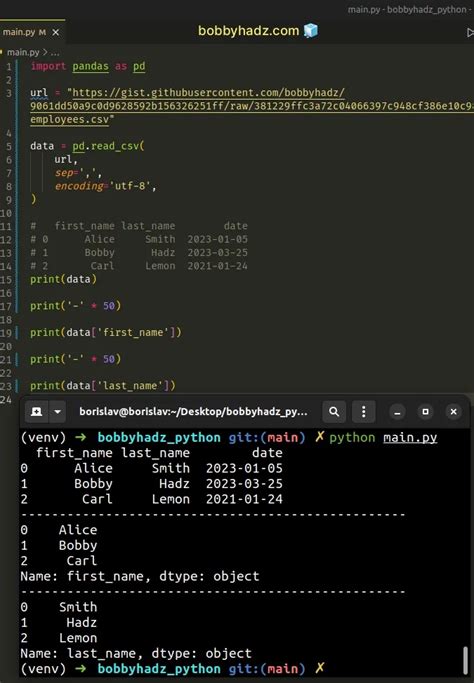Click print(data['last_name']) line
The height and width of the screenshot is (683, 474).
pyautogui.click(x=102, y=385)
